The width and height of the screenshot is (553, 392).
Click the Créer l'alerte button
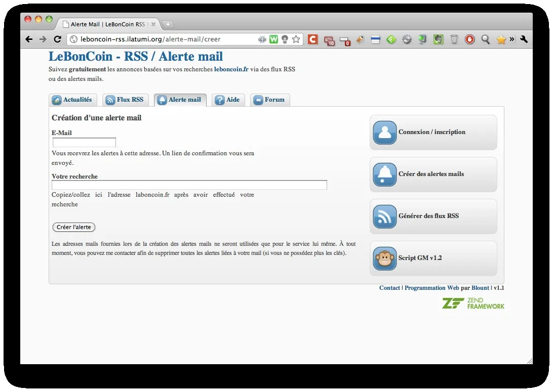pos(74,227)
